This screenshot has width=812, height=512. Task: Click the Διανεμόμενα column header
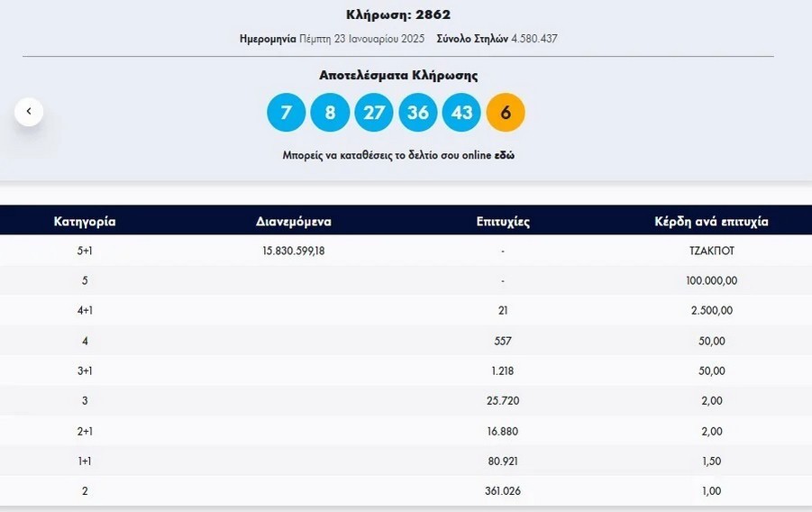tap(294, 221)
